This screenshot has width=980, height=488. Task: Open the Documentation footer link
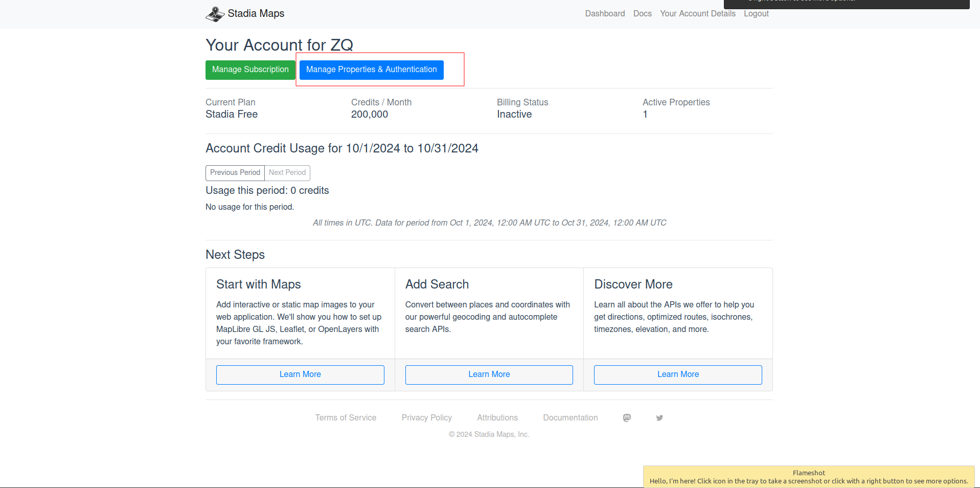(x=570, y=418)
